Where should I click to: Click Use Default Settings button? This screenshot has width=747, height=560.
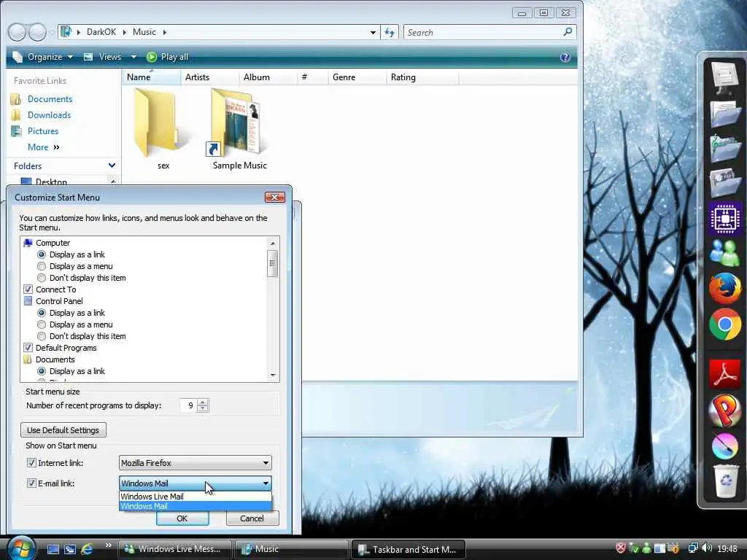[63, 430]
